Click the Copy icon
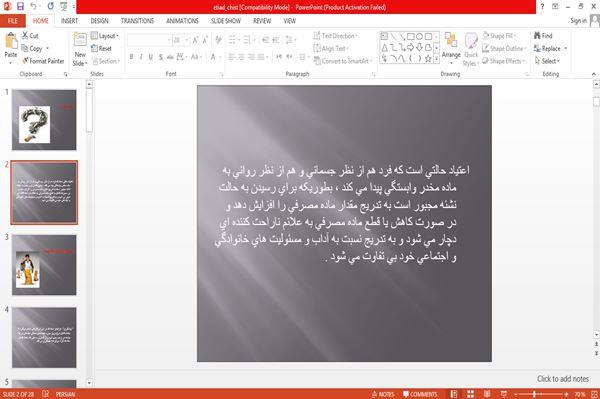This screenshot has width=600, height=399. (x=25, y=49)
